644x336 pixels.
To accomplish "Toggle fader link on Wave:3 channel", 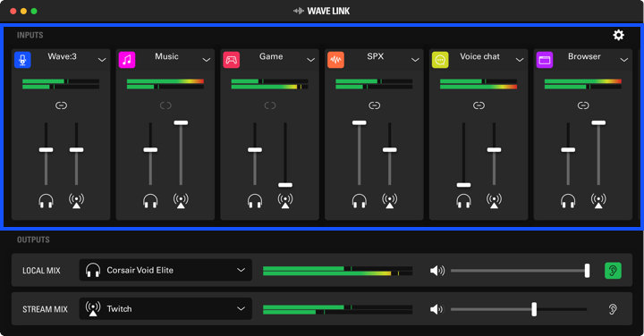I will 61,105.
